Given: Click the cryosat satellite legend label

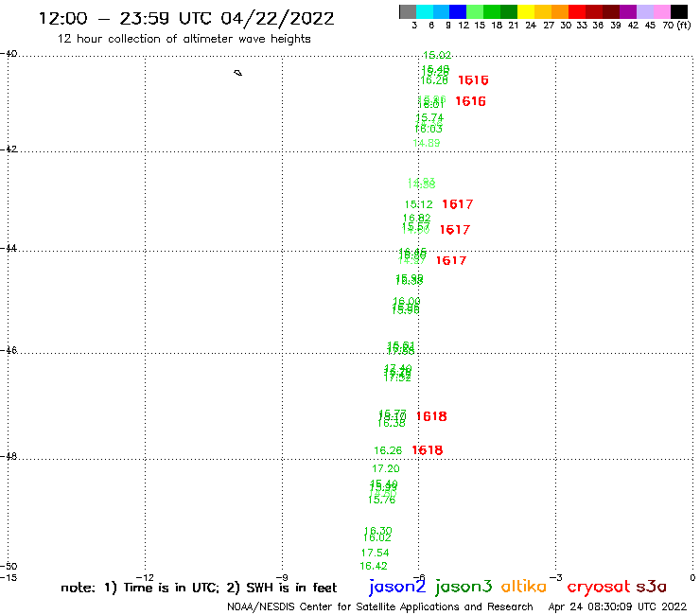Looking at the screenshot, I should tap(599, 587).
